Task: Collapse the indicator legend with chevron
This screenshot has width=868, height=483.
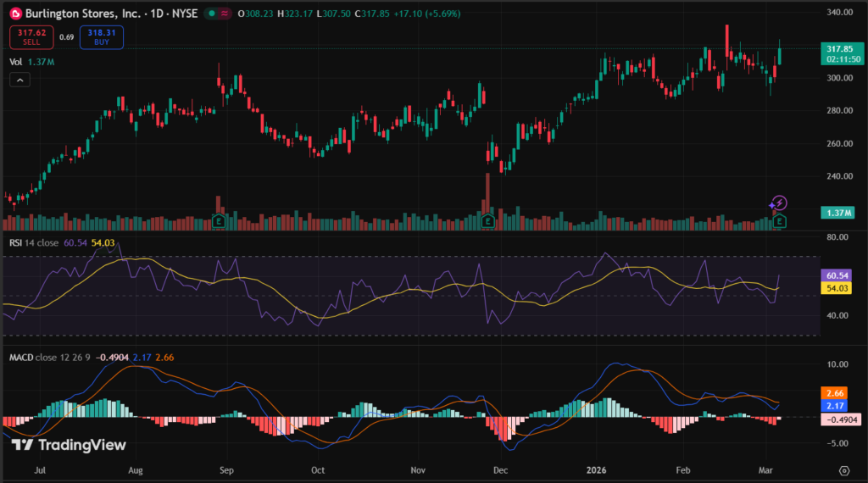Action: (20, 80)
